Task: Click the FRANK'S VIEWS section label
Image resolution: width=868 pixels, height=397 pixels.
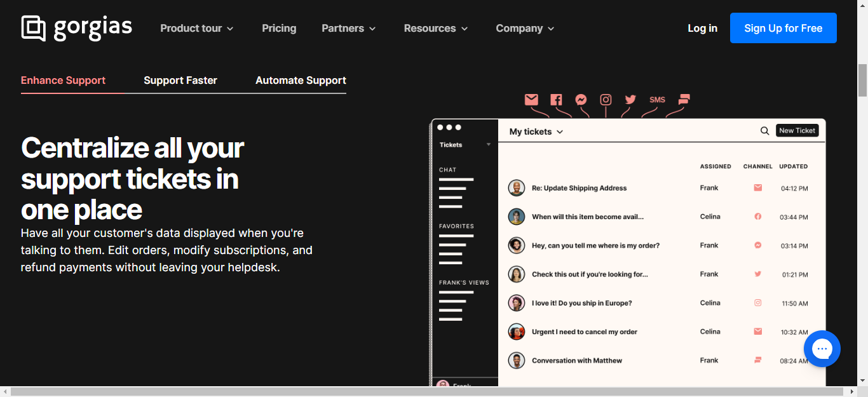Action: pos(464,283)
